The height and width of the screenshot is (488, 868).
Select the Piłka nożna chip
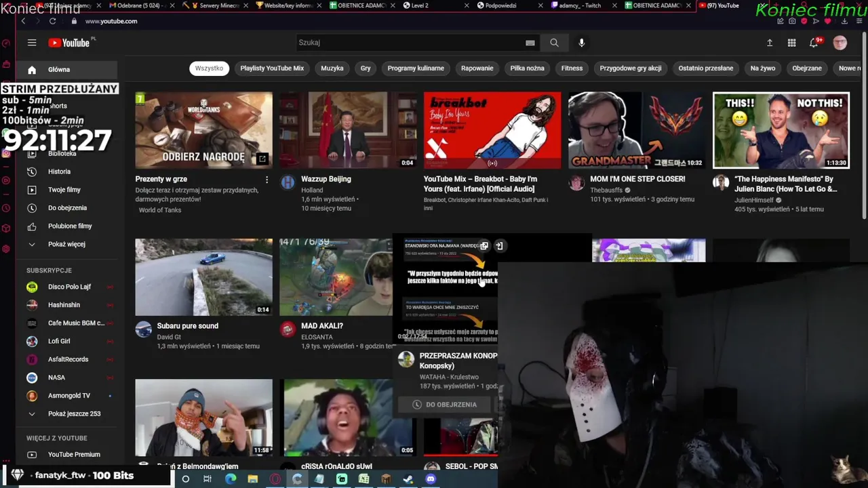528,68
